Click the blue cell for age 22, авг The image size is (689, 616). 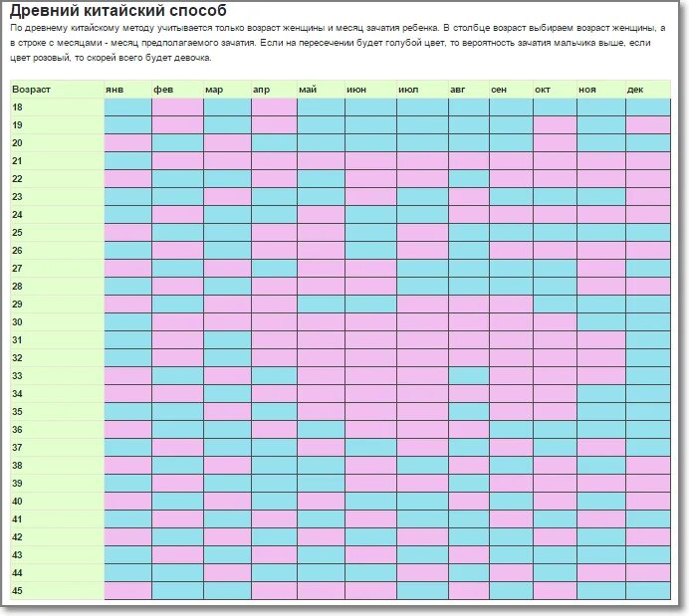pyautogui.click(x=469, y=179)
